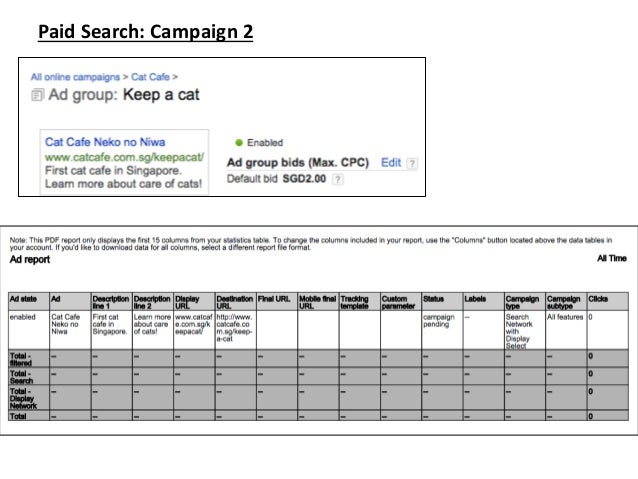Select the Total - filtered row label
Screen dimensions: 638x479
point(24,357)
